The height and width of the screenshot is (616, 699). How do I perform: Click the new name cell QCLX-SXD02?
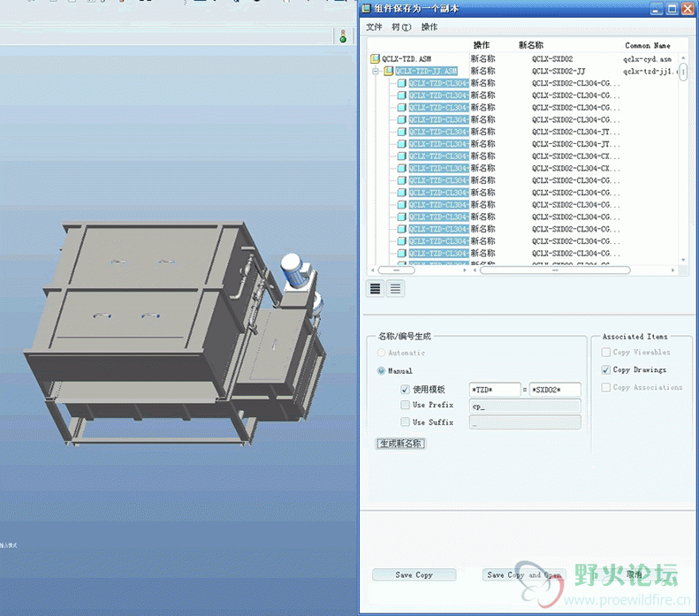(x=552, y=59)
